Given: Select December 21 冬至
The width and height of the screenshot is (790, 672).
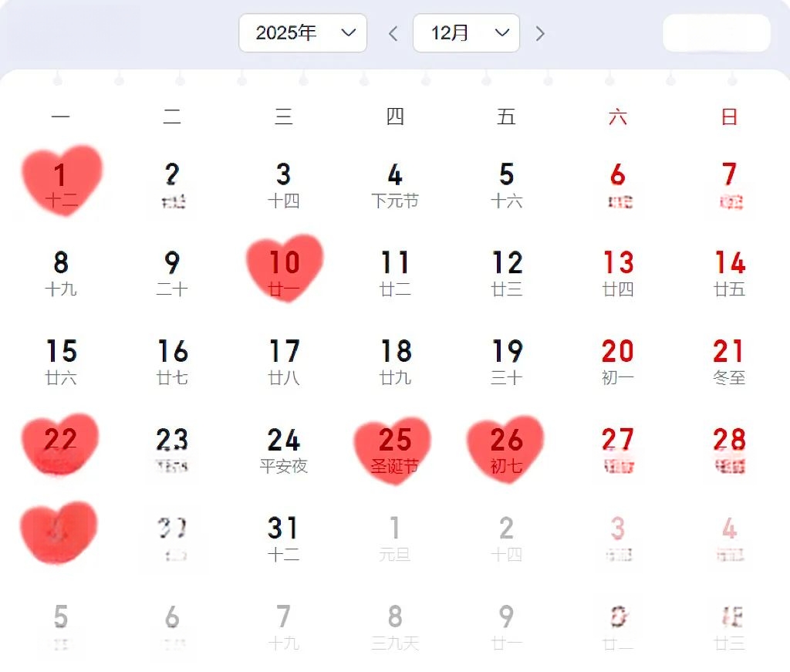Looking at the screenshot, I should point(729,361).
